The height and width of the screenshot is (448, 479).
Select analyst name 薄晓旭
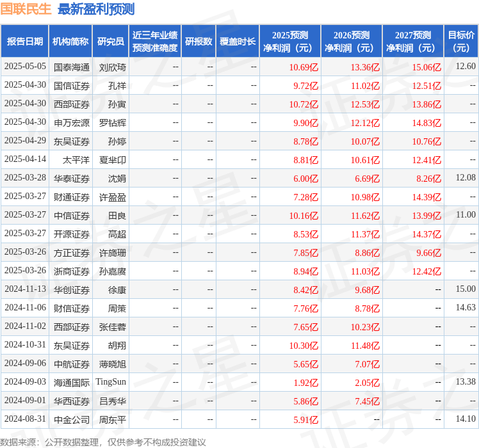(113, 364)
